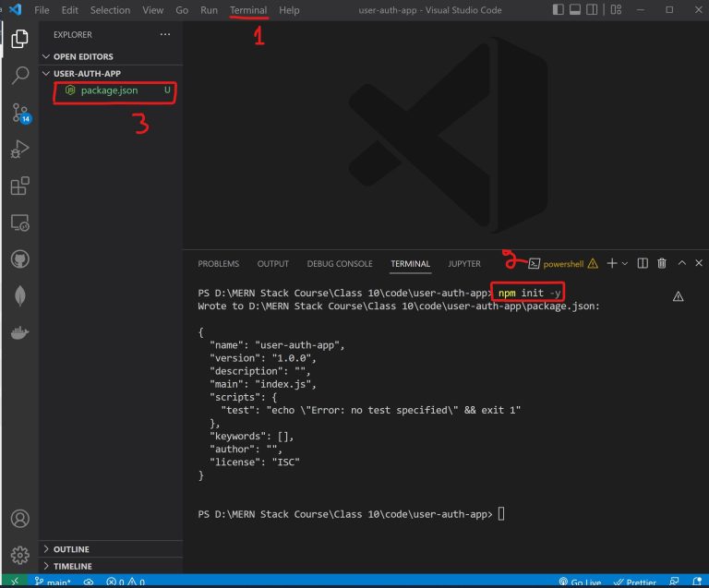Click the main branch status item
The image size is (709, 588).
point(53,582)
